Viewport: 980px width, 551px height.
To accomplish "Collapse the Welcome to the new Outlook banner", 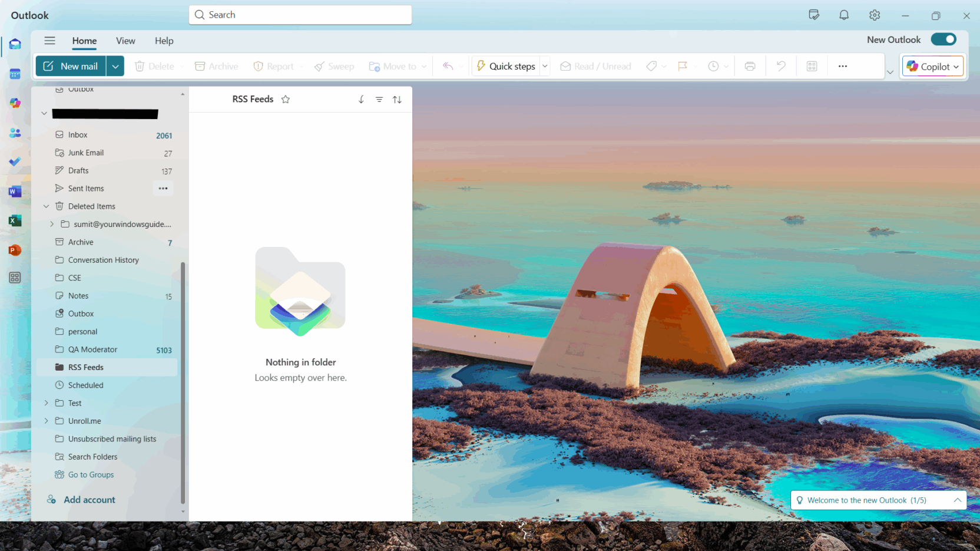I will (957, 500).
